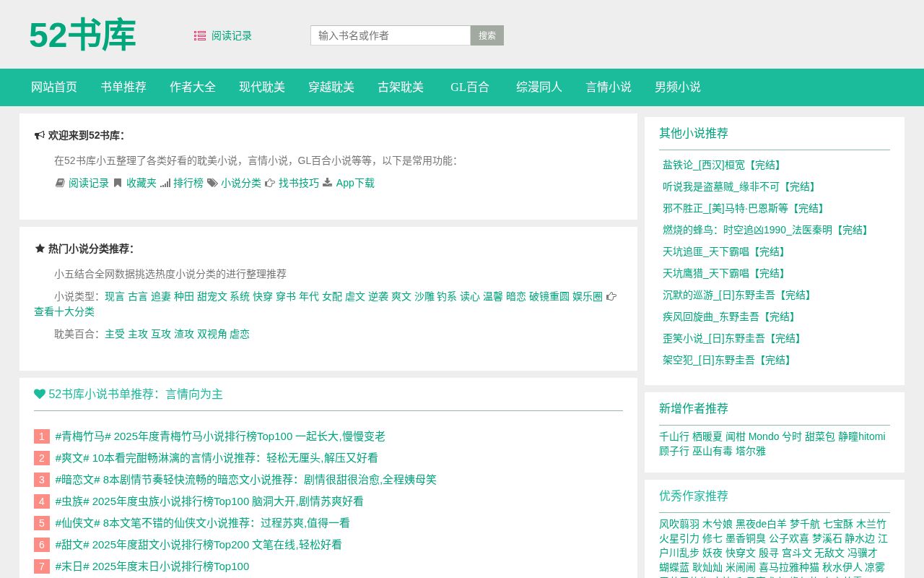Screen dimensions: 924x578
Task: Click the red list icon near top 阅读记录
Action: point(200,35)
